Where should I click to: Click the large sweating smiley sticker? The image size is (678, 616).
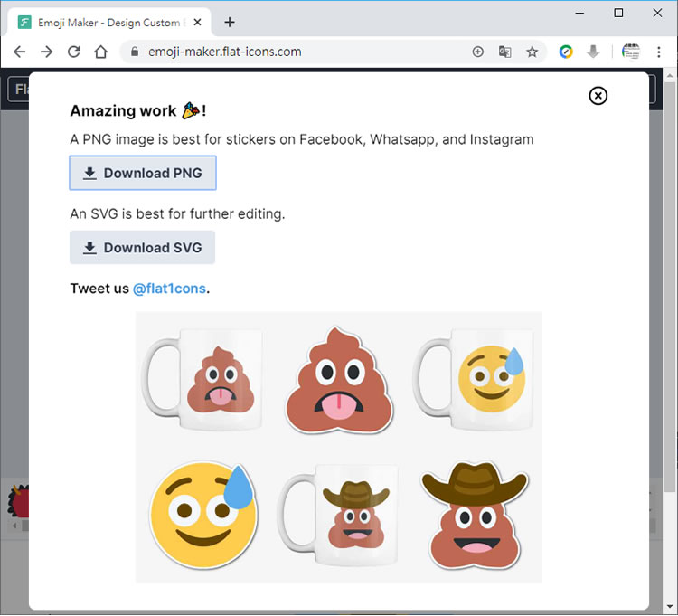point(203,515)
